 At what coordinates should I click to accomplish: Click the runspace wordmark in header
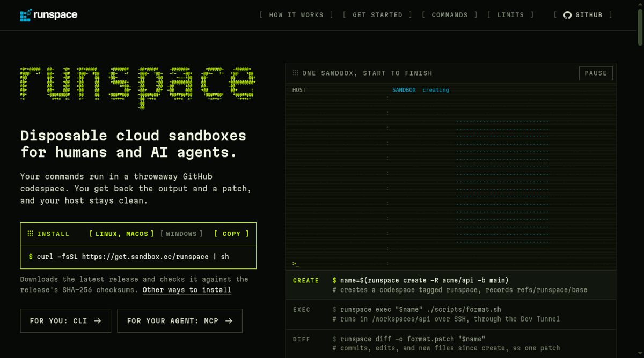point(55,15)
